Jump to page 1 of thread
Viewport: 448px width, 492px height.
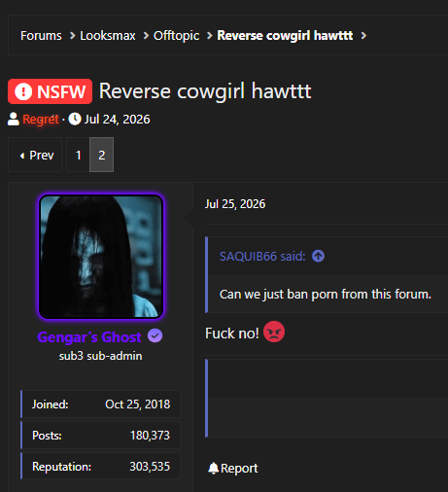click(x=78, y=155)
